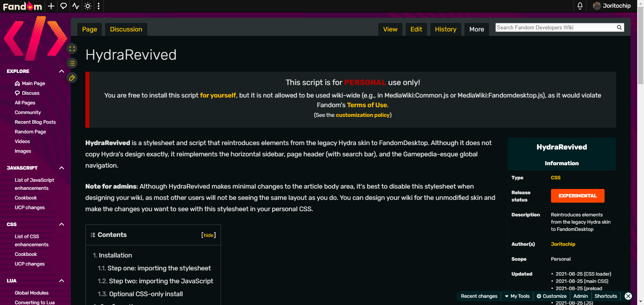Open Recent changes in bottom toolbar

point(479,296)
